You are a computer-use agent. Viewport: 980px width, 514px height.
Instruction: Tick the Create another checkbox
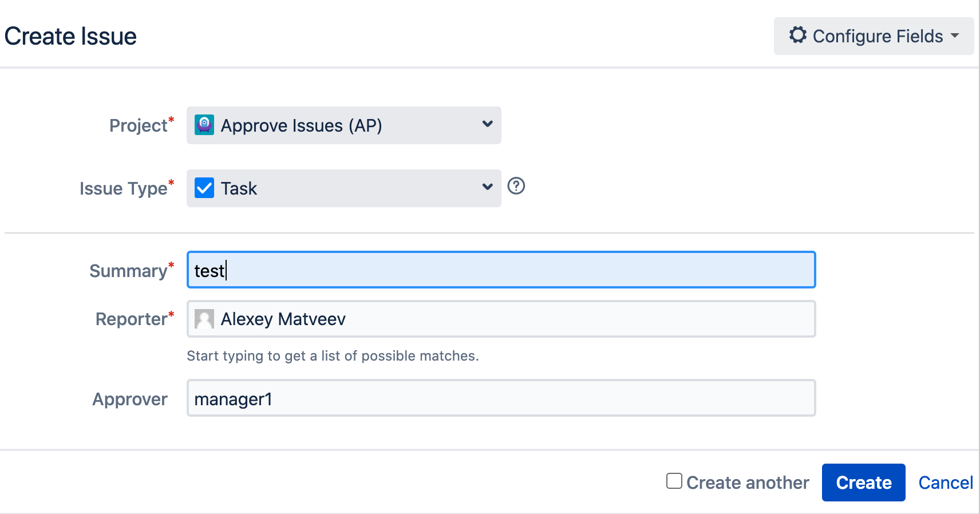674,481
